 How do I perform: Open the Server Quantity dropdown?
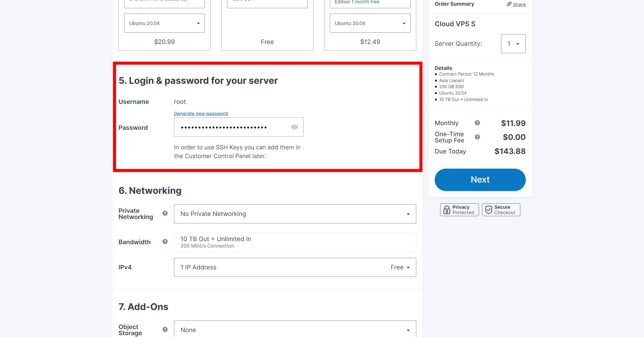[513, 44]
